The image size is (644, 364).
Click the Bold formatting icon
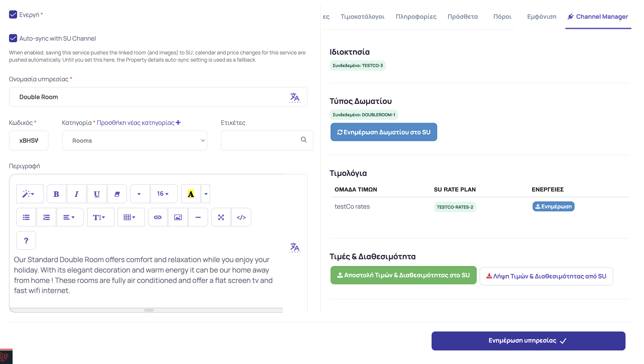pyautogui.click(x=56, y=194)
